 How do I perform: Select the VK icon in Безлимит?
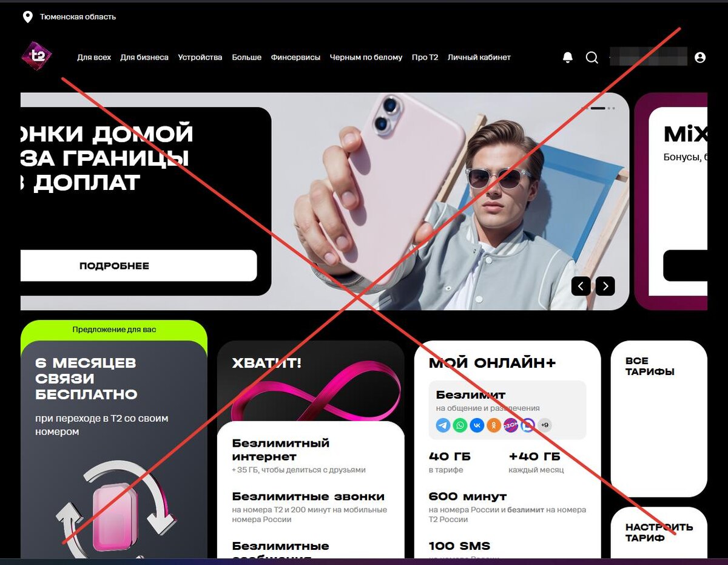477,425
